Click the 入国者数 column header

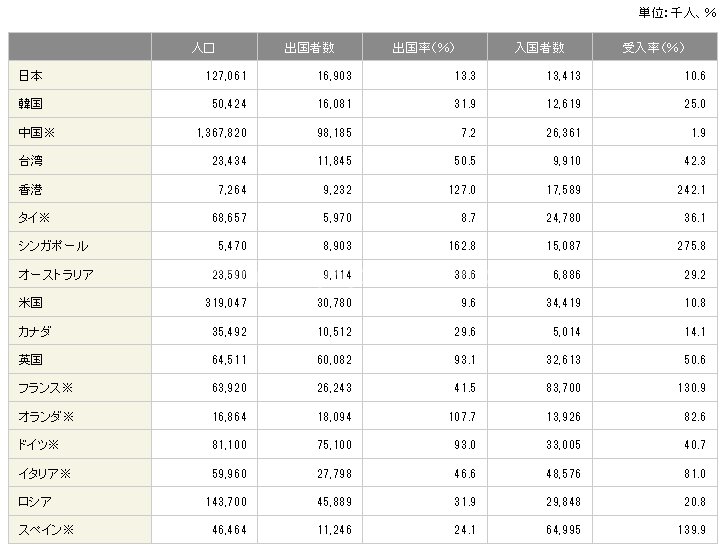[540, 47]
